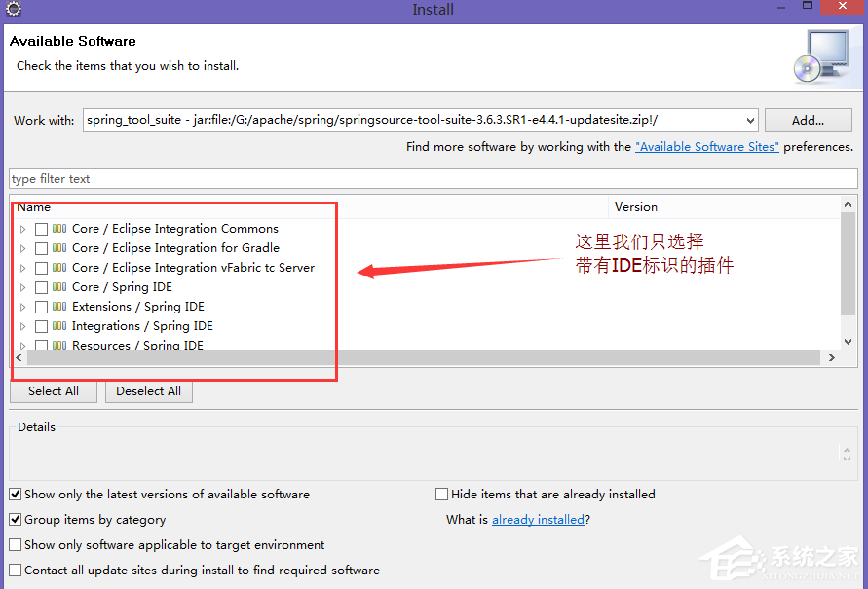The image size is (868, 589).
Task: Click the feature icon beside Core / Spring IDE
Action: tap(59, 286)
